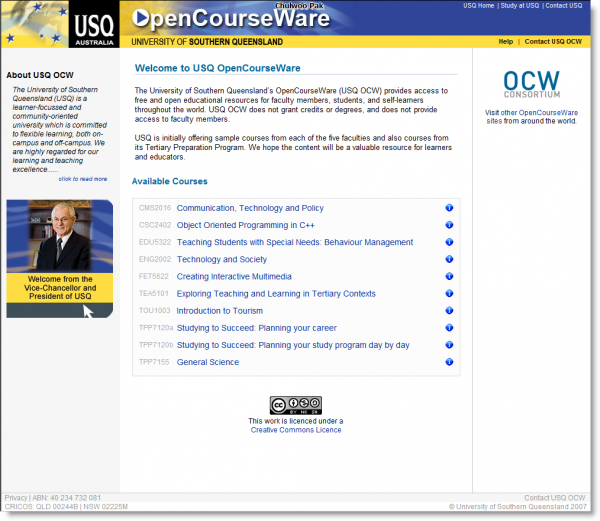Click info icon for Communication, Technology and Policy
This screenshot has height=521, width=600.
pyautogui.click(x=450, y=208)
